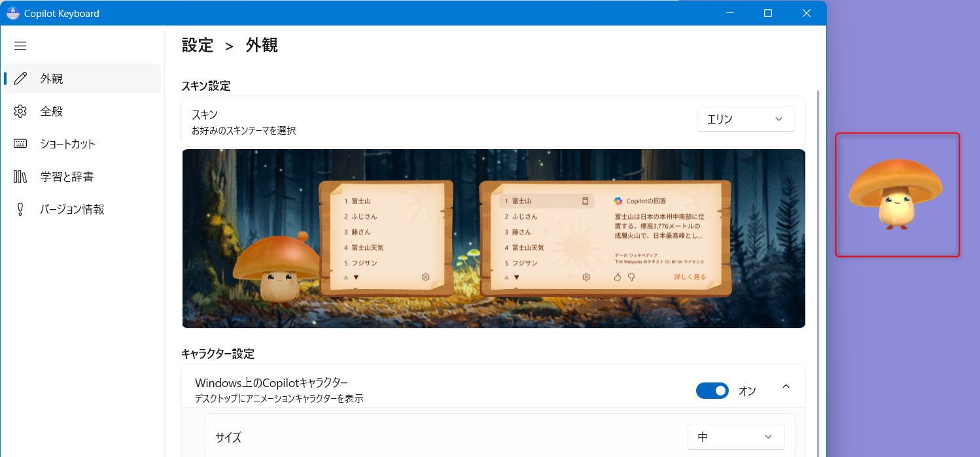The width and height of the screenshot is (980, 457).
Task: Click the mushroom character on the desktop
Action: (x=896, y=194)
